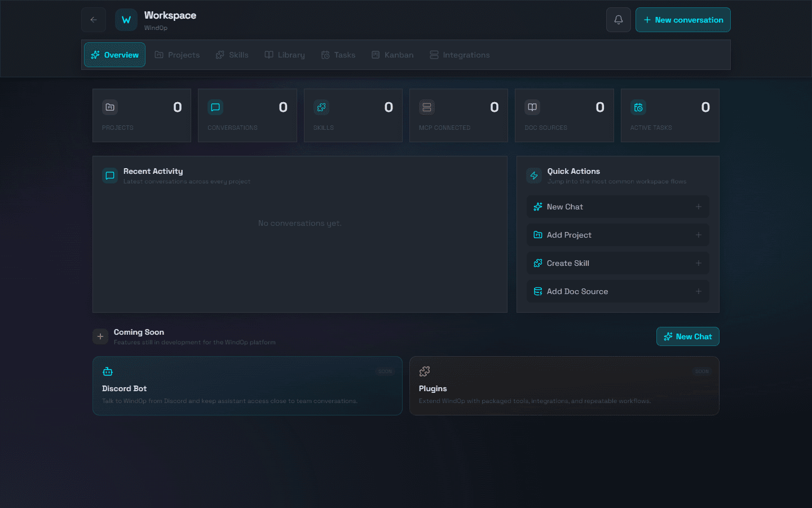Screen dimensions: 812x508
Task: Open the notifications bell
Action: pyautogui.click(x=619, y=20)
